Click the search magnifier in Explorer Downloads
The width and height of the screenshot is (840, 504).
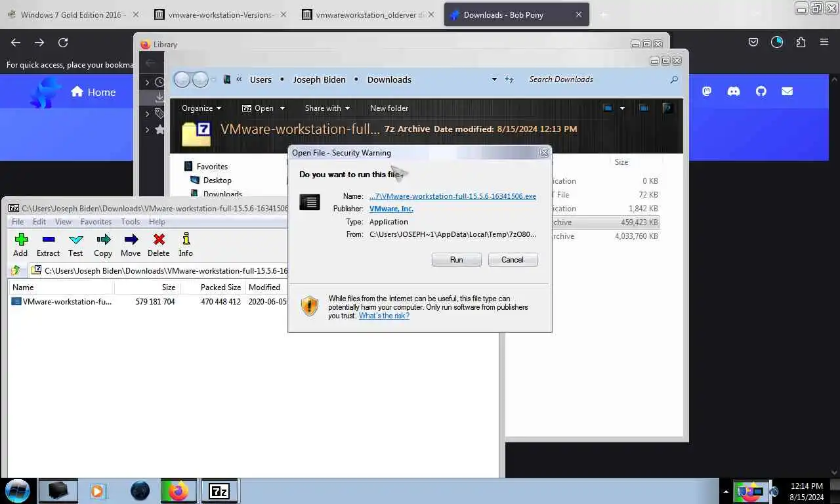click(x=674, y=79)
